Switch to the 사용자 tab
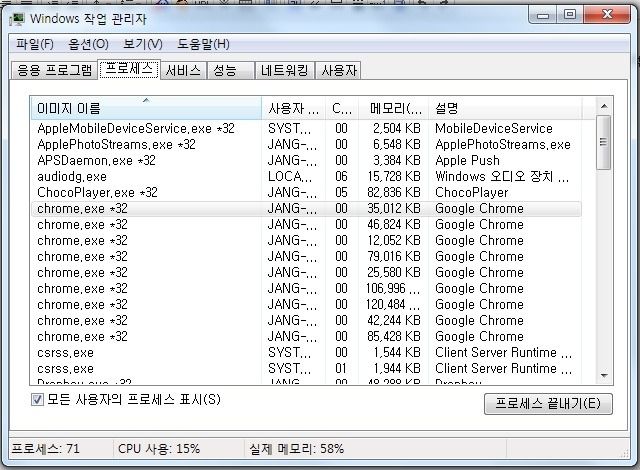 339,70
